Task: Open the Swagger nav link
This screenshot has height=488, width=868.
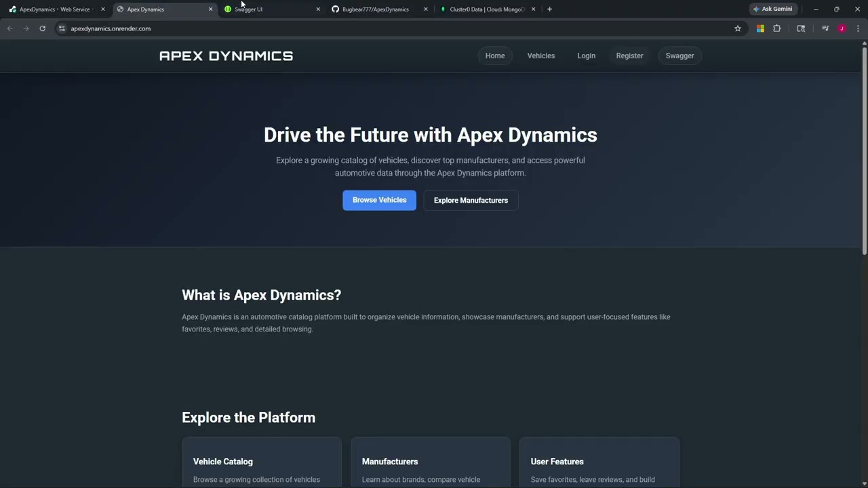Action: [680, 56]
